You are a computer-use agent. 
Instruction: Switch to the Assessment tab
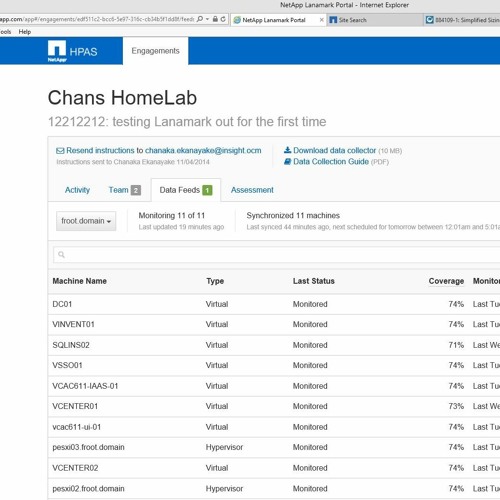click(252, 190)
